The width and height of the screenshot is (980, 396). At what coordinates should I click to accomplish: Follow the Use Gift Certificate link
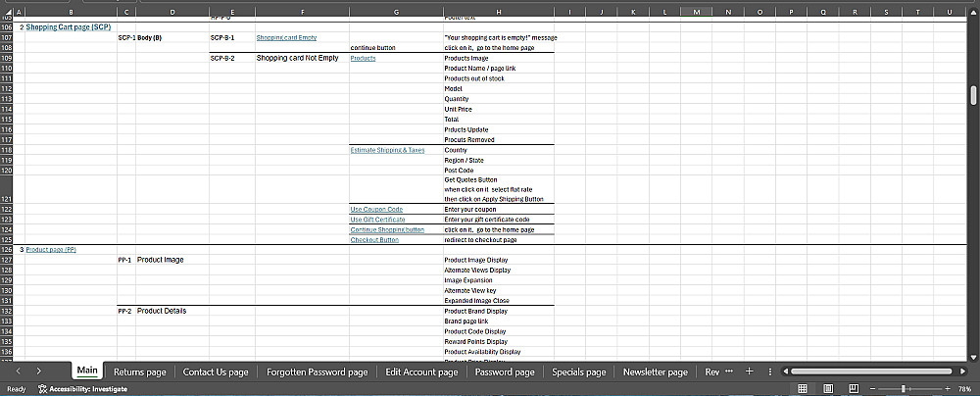click(377, 220)
